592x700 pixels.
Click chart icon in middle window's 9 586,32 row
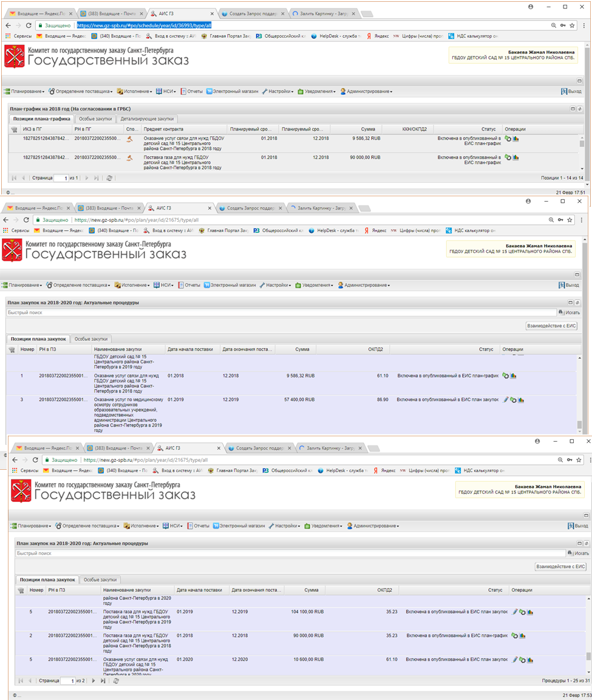513,376
